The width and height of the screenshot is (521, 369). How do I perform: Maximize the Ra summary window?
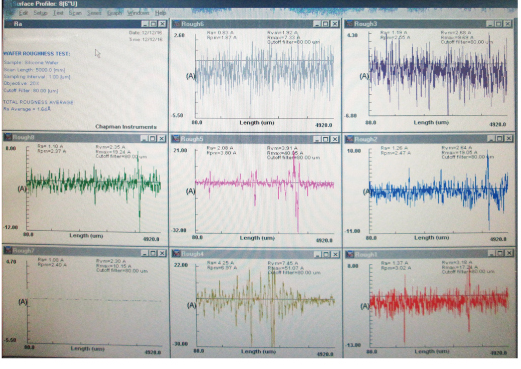tap(153, 24)
